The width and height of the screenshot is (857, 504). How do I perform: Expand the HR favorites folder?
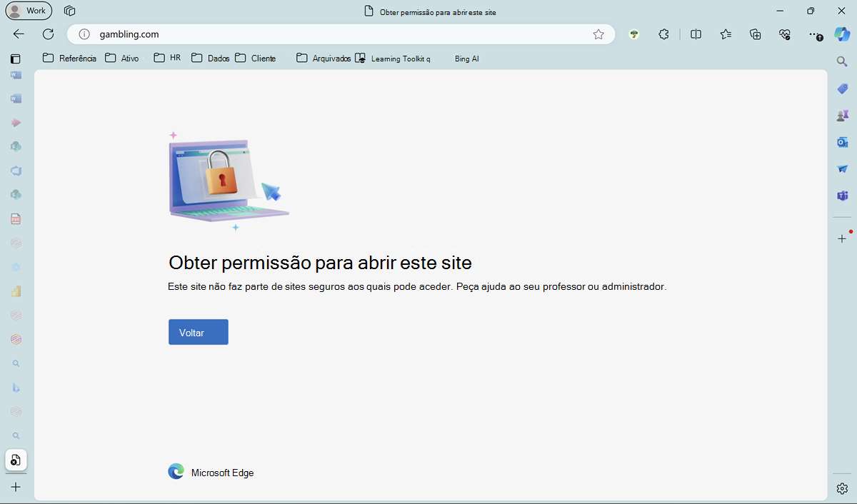(166, 58)
